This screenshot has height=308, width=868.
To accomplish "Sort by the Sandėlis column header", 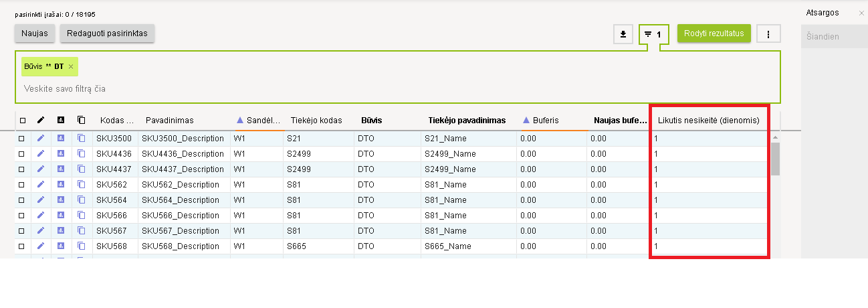I will (257, 121).
